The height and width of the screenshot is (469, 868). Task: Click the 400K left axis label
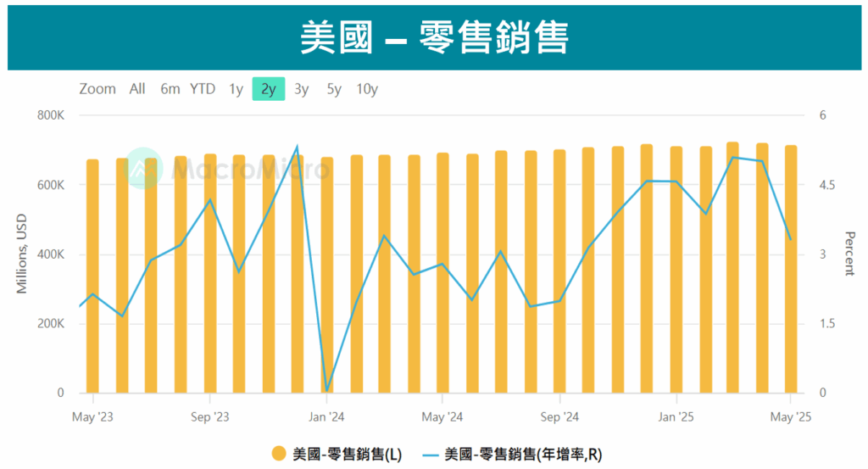click(x=51, y=254)
